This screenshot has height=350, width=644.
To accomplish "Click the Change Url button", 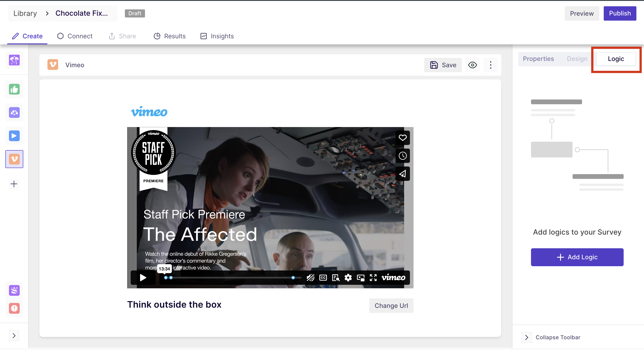I will [x=391, y=305].
